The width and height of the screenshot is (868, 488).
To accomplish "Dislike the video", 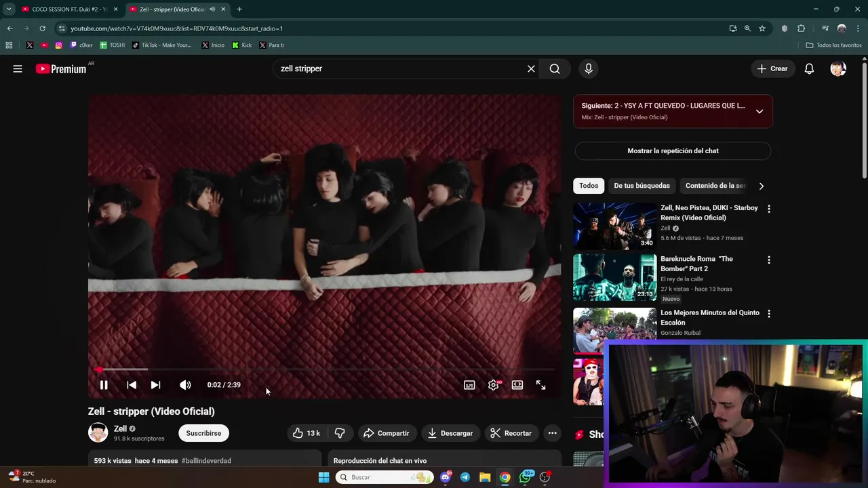I will coord(340,433).
